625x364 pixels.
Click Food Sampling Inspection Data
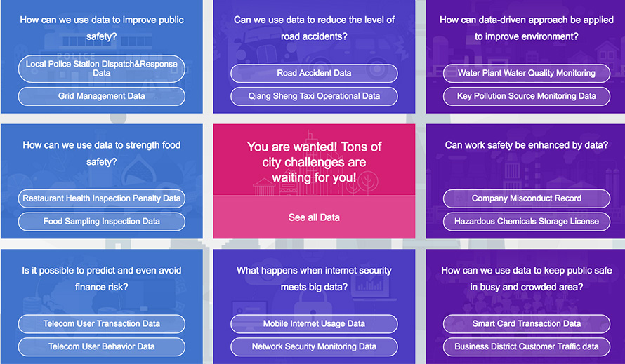[102, 222]
